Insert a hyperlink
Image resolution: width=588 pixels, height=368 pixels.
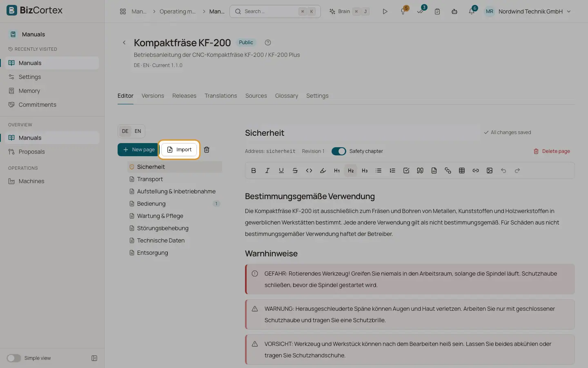click(476, 171)
